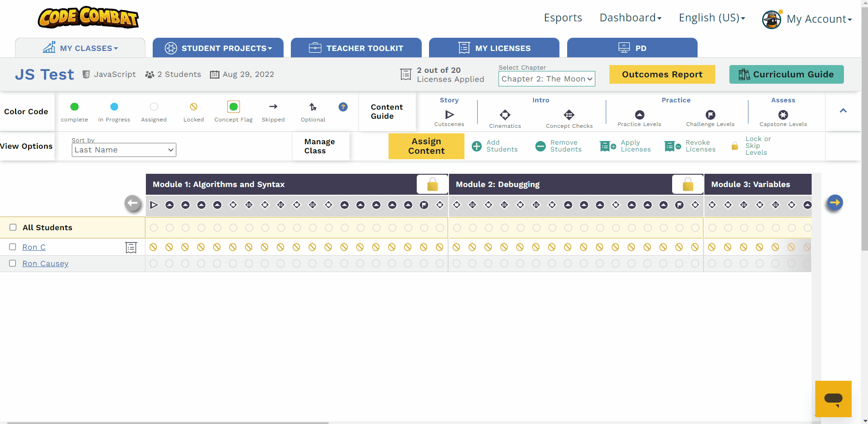Select the Ron C checkbox
This screenshot has width=868, height=424.
pos(13,247)
